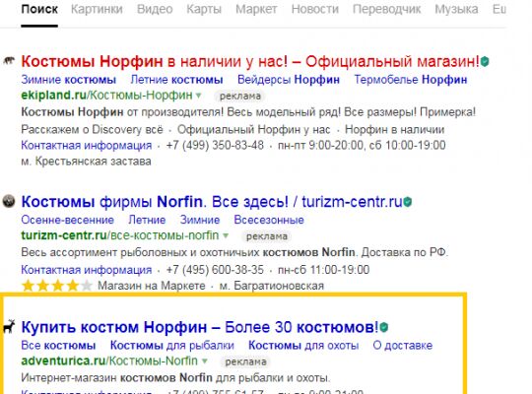Follow the Всесезонные sitelink

(x=269, y=220)
